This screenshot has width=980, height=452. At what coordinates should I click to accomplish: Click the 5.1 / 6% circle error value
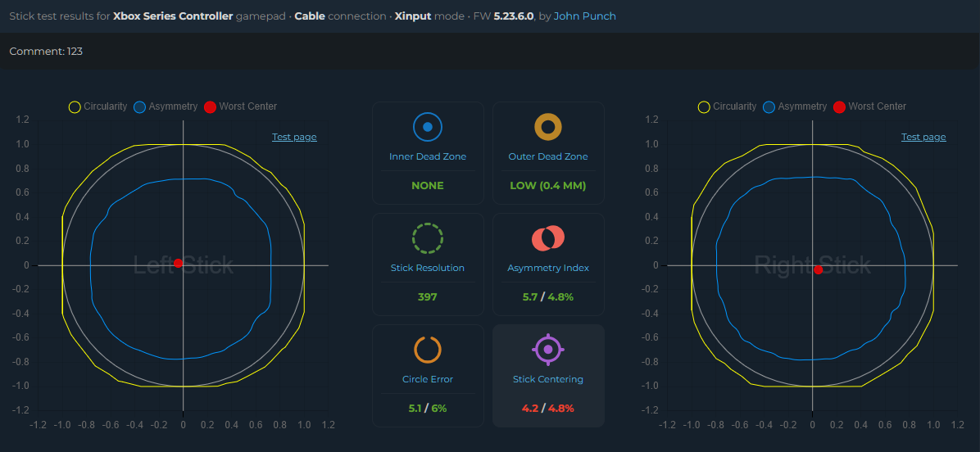coord(428,409)
